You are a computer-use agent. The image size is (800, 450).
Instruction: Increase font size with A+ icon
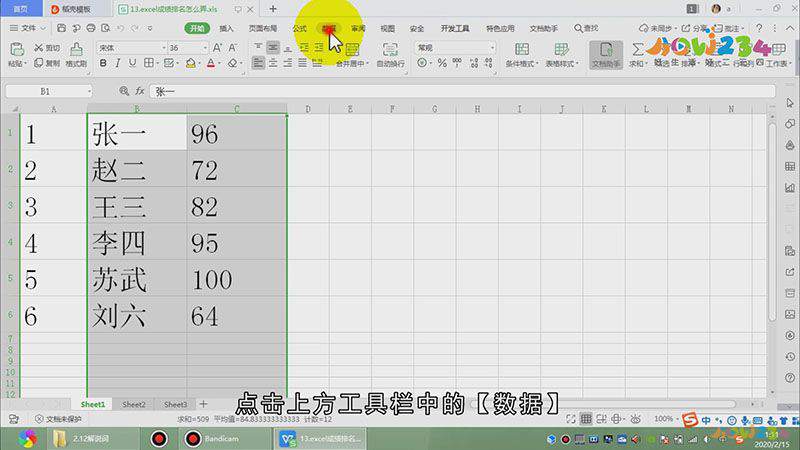217,47
